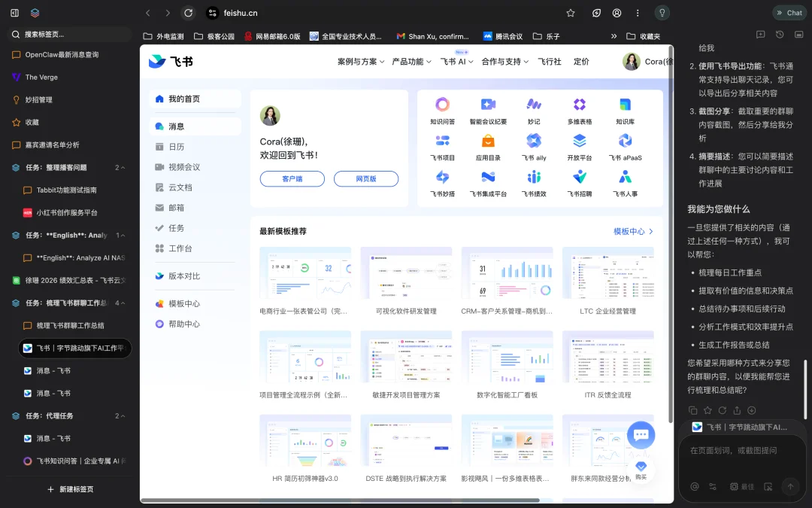
Task: Open the 知识问答 app icon
Action: click(442, 105)
